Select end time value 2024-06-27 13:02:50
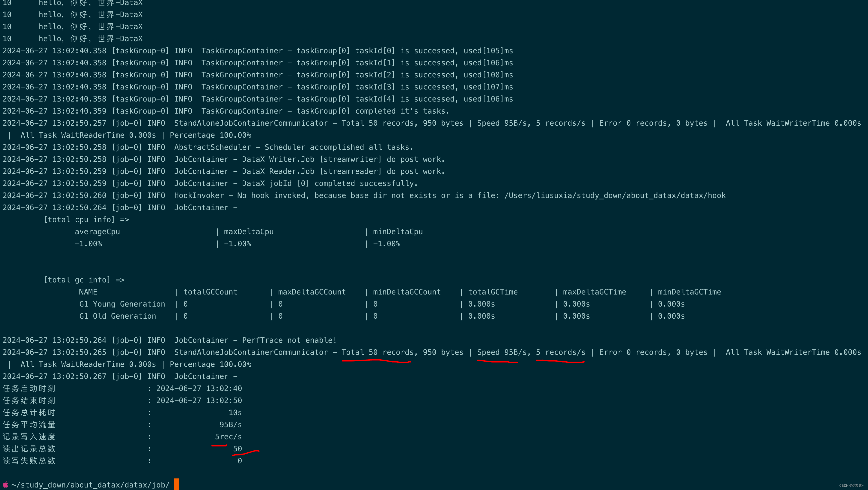This screenshot has width=868, height=490. (199, 401)
